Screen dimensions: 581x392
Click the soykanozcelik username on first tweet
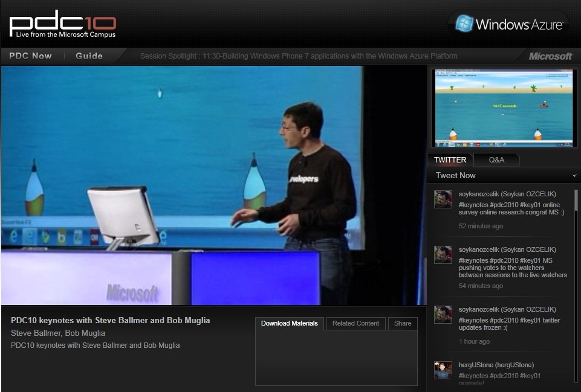[478, 194]
